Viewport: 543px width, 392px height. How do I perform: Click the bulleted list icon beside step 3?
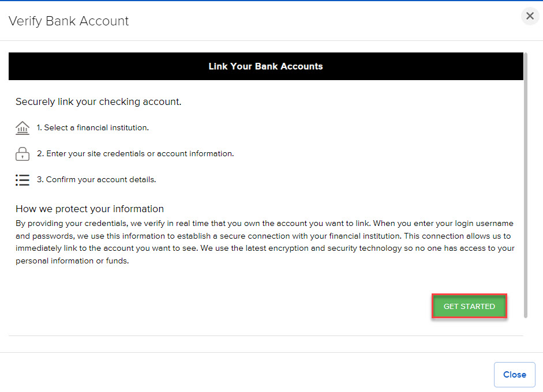[23, 180]
